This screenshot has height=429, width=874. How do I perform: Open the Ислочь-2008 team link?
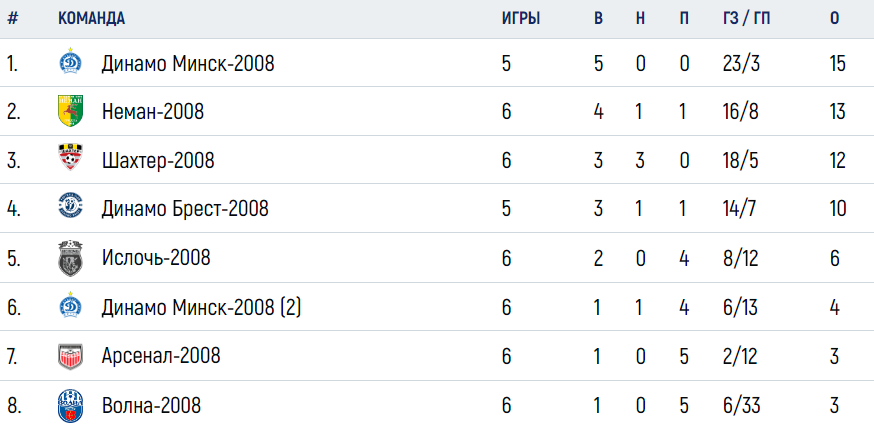156,257
